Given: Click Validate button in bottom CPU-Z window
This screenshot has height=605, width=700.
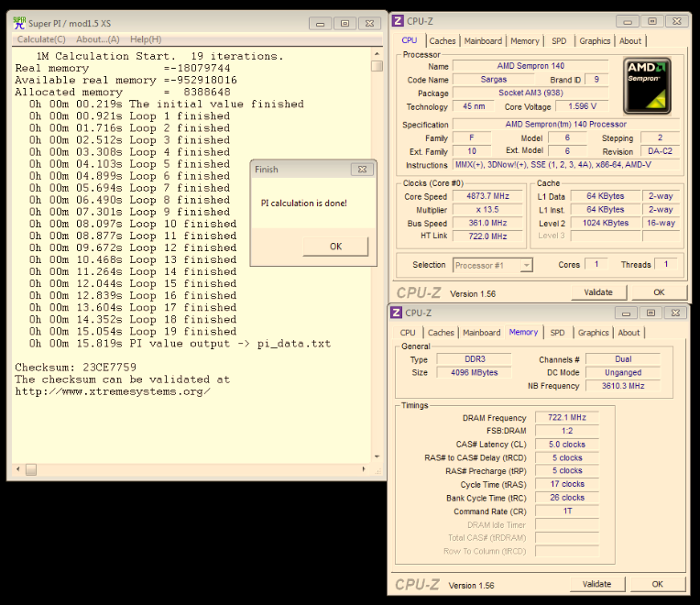Looking at the screenshot, I should click(x=596, y=584).
